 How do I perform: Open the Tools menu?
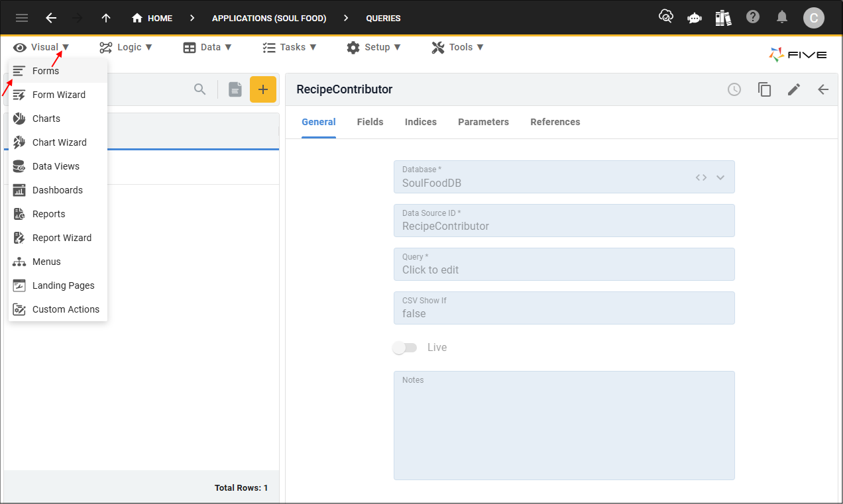point(457,47)
